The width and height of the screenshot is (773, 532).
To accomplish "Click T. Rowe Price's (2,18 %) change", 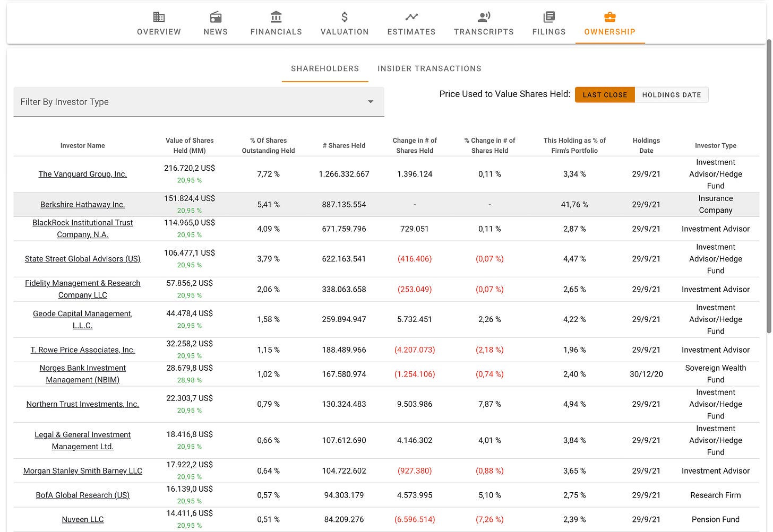I will [x=489, y=350].
